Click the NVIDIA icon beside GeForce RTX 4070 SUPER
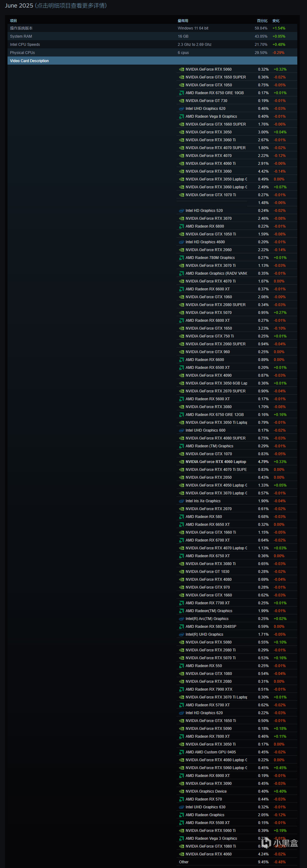 click(182, 148)
